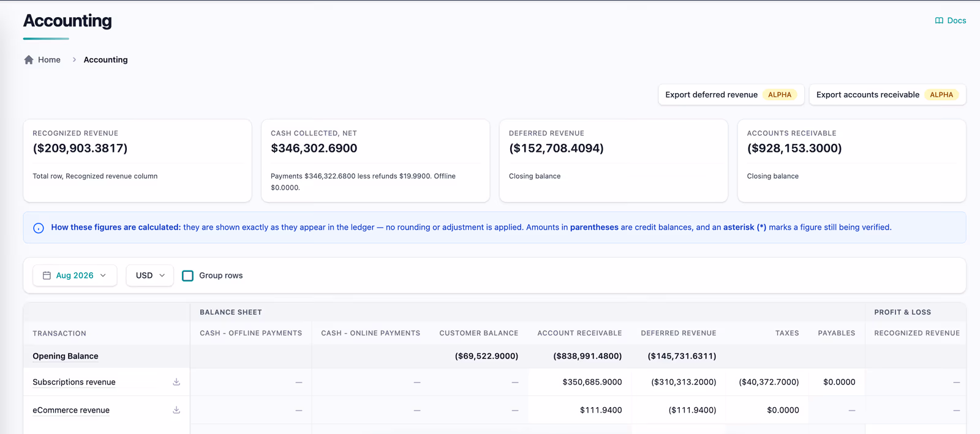The width and height of the screenshot is (980, 434).
Task: Click the Opening Balance row label
Action: 66,356
